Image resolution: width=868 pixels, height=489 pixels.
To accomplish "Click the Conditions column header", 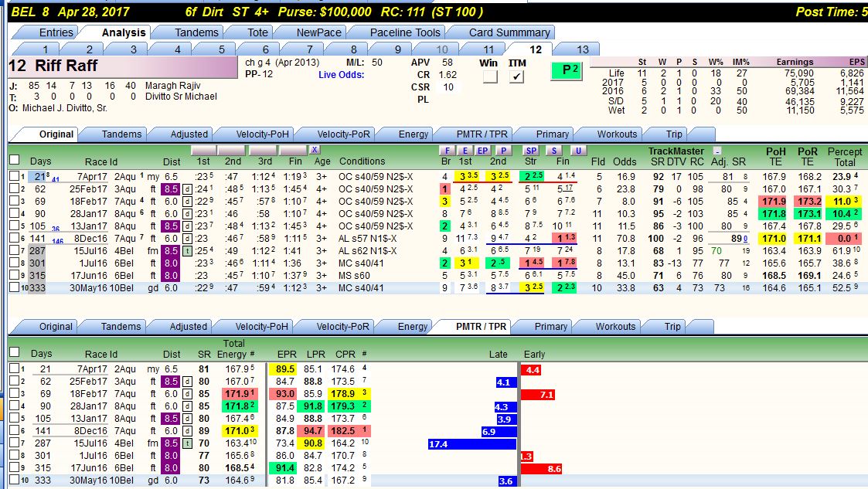I will (362, 161).
